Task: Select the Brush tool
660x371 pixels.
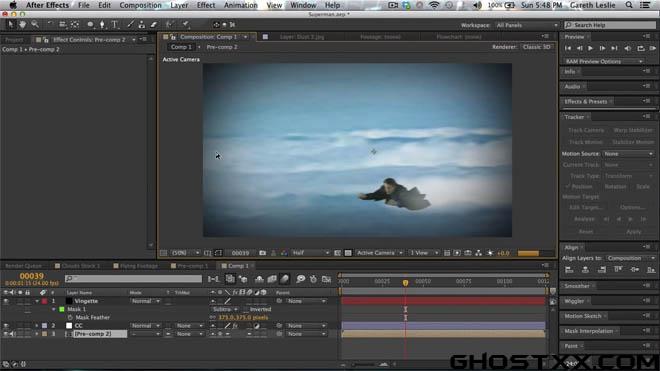Action: (x=130, y=24)
